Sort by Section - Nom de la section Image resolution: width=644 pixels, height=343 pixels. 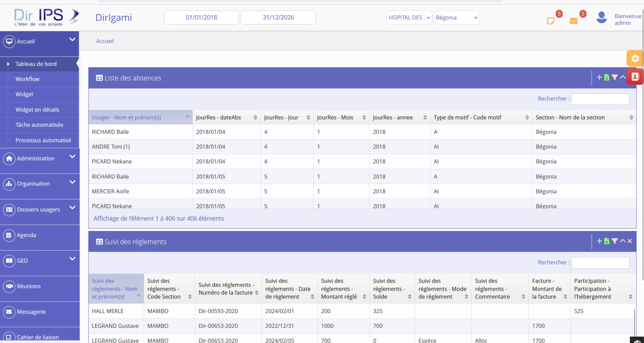coord(584,117)
